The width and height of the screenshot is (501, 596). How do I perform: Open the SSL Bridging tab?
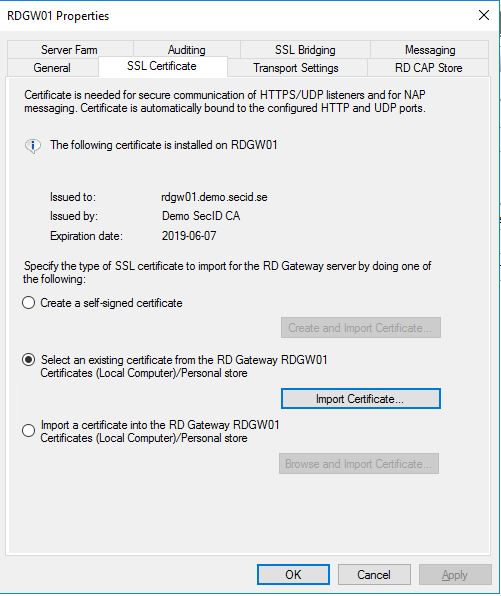[x=305, y=50]
